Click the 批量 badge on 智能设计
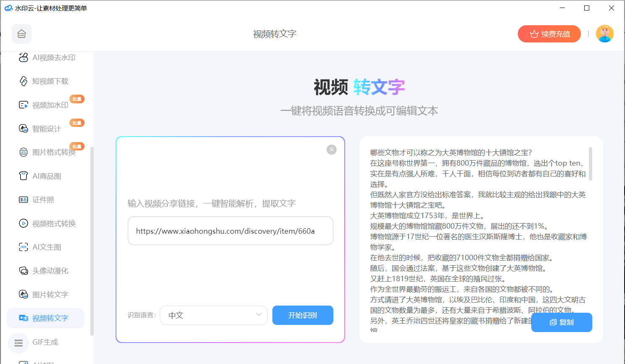 pos(77,123)
